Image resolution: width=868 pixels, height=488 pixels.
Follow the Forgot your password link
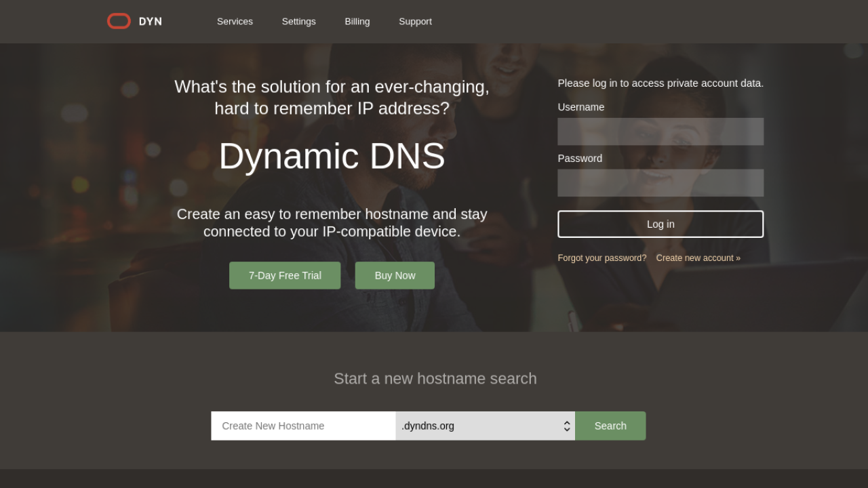coord(602,258)
